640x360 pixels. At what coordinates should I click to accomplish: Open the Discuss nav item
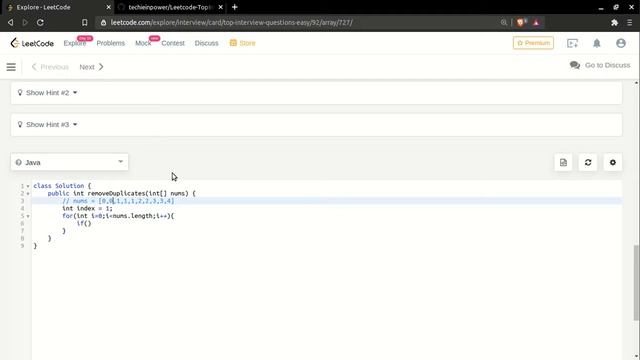coord(207,43)
